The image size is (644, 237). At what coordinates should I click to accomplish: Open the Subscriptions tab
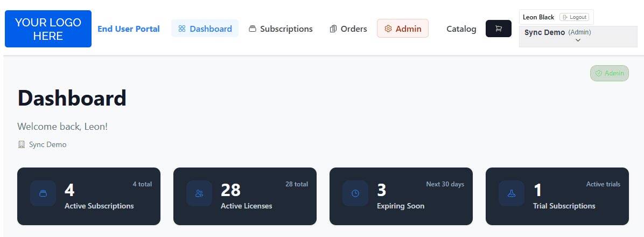281,29
